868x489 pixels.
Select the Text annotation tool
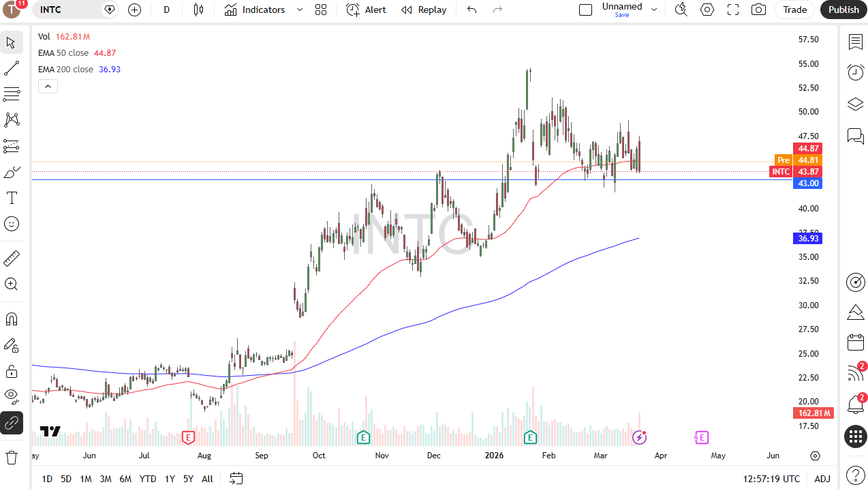12,198
